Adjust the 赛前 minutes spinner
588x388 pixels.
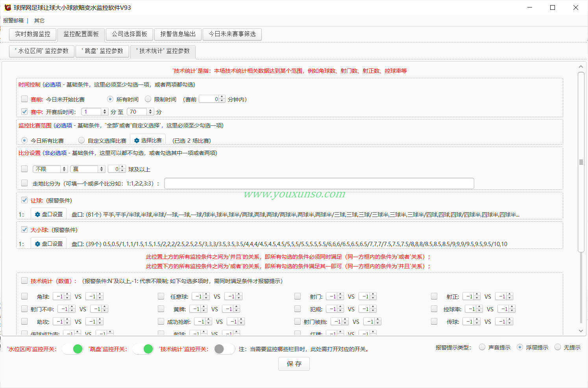212,99
